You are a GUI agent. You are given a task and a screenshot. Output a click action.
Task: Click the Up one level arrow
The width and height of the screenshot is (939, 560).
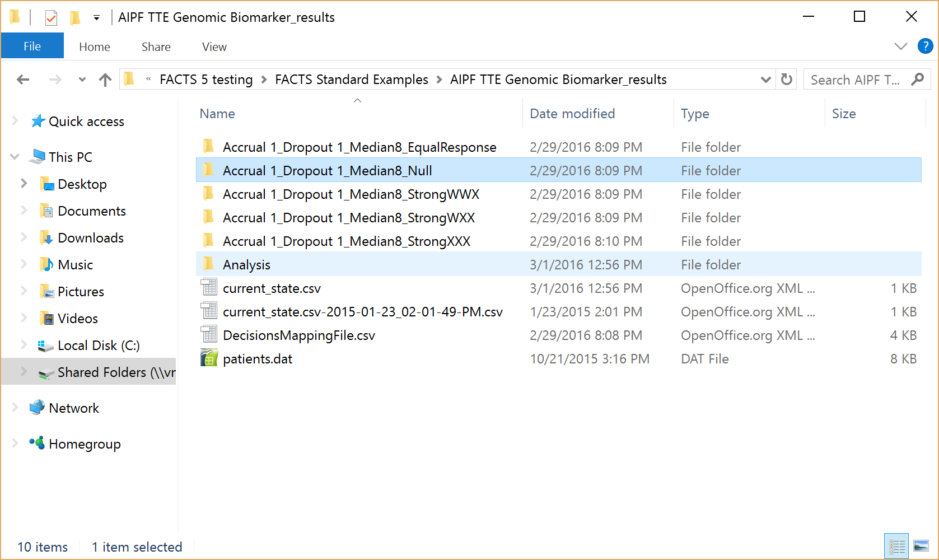click(x=105, y=80)
